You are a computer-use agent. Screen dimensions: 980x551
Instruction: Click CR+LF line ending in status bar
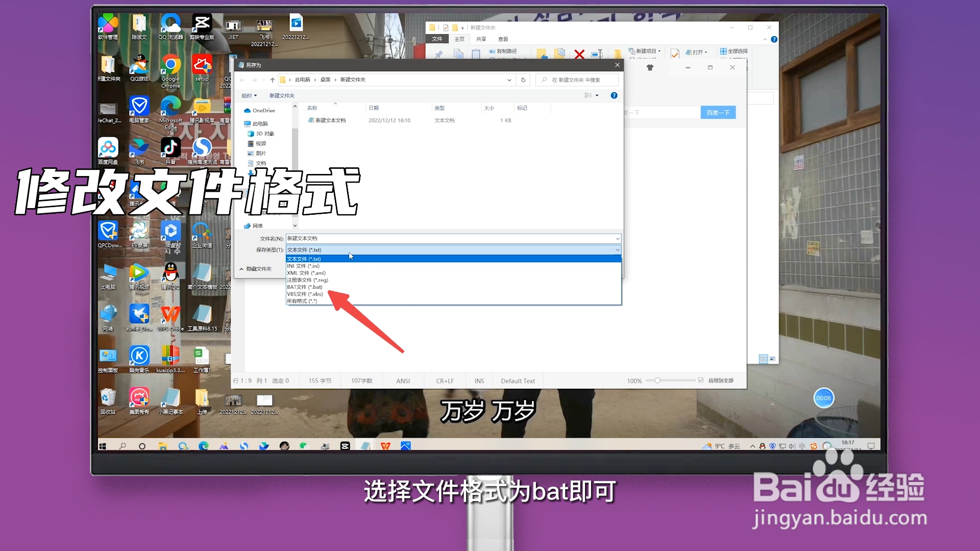pos(445,381)
